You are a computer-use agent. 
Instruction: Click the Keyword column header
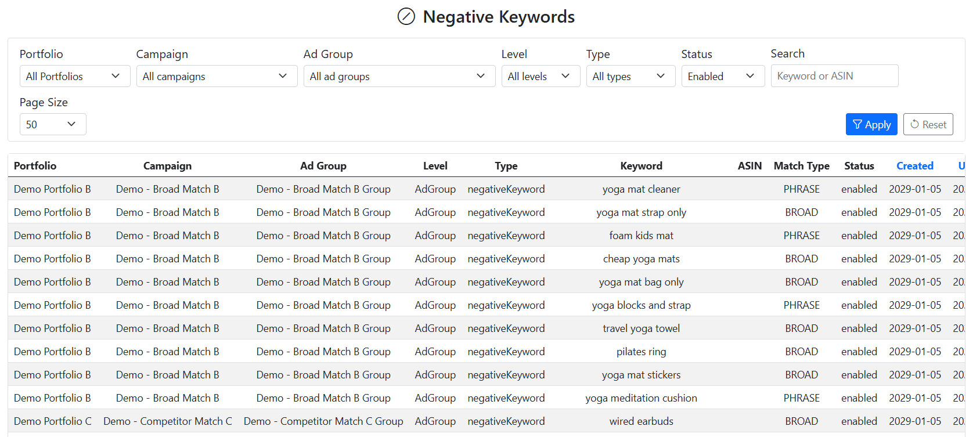tap(641, 166)
